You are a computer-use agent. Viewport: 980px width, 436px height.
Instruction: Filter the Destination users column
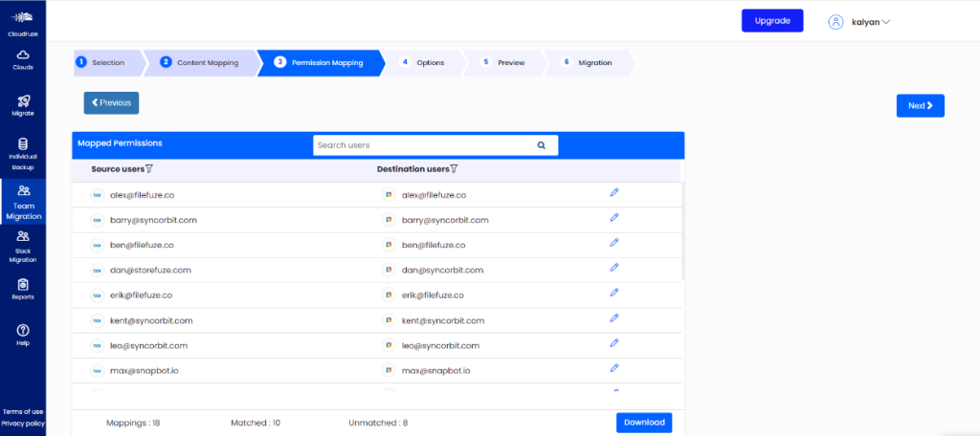455,169
